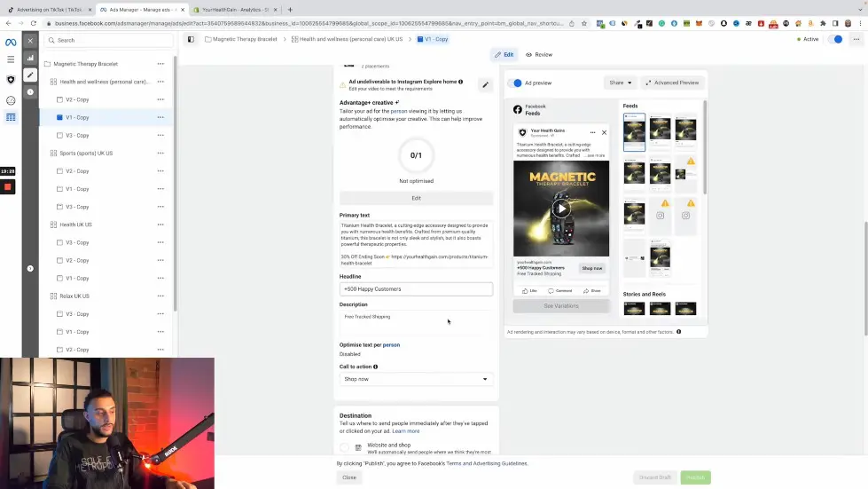
Task: Switch to the Edit tab
Action: coord(504,55)
